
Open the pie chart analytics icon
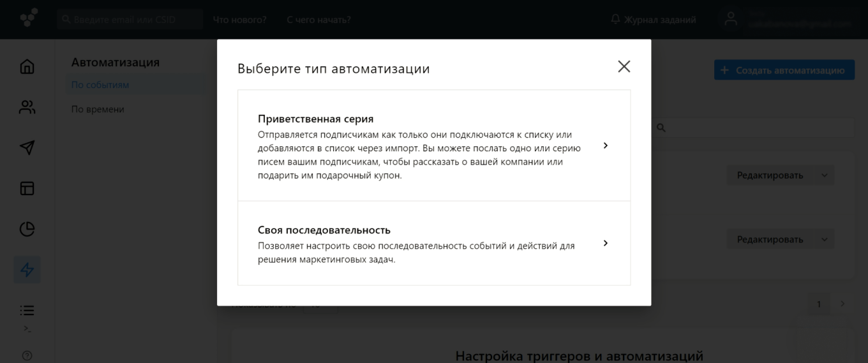click(x=27, y=229)
